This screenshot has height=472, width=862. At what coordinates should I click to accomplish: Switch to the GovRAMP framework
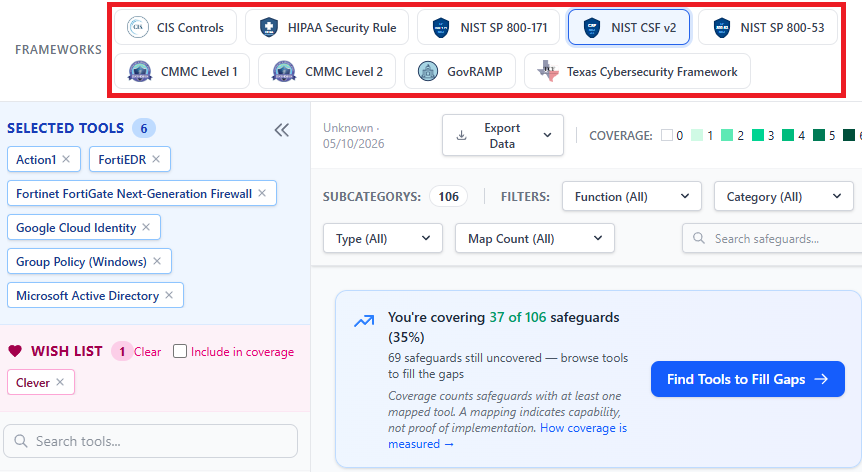pos(460,71)
